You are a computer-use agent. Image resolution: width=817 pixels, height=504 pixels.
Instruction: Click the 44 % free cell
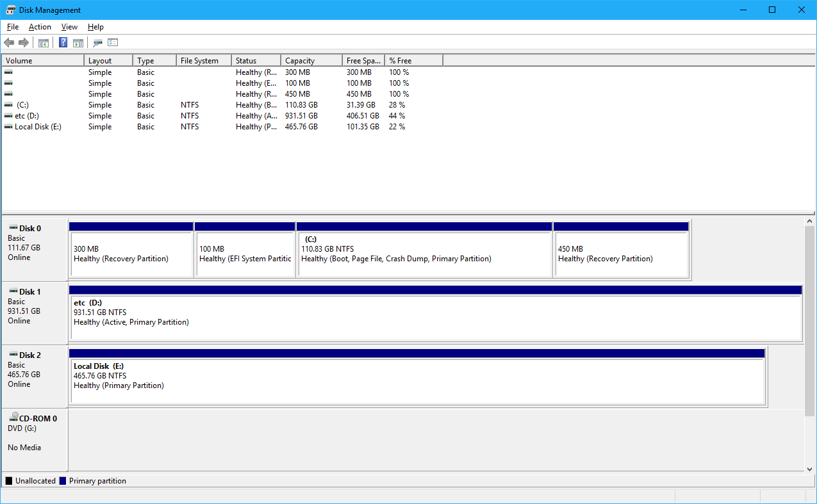[397, 116]
